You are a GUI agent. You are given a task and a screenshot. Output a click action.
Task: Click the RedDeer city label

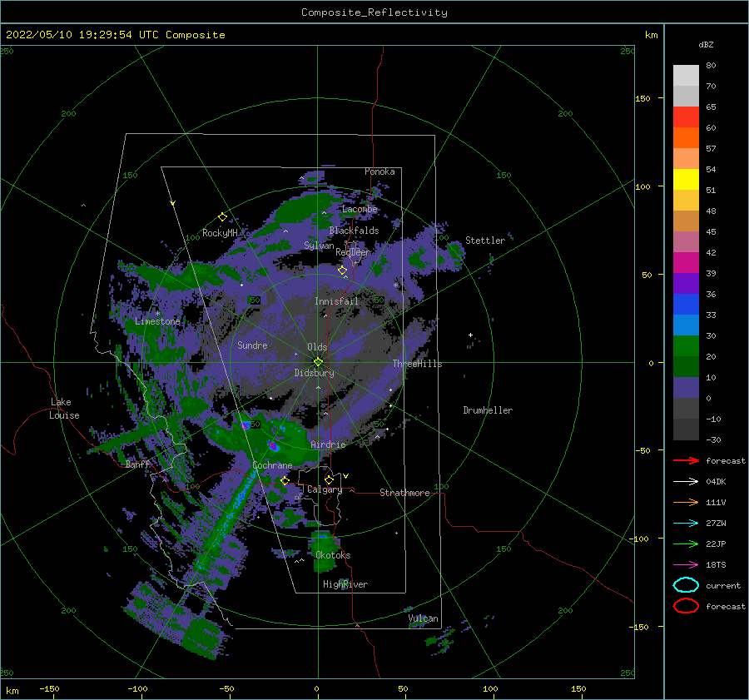pyautogui.click(x=353, y=252)
